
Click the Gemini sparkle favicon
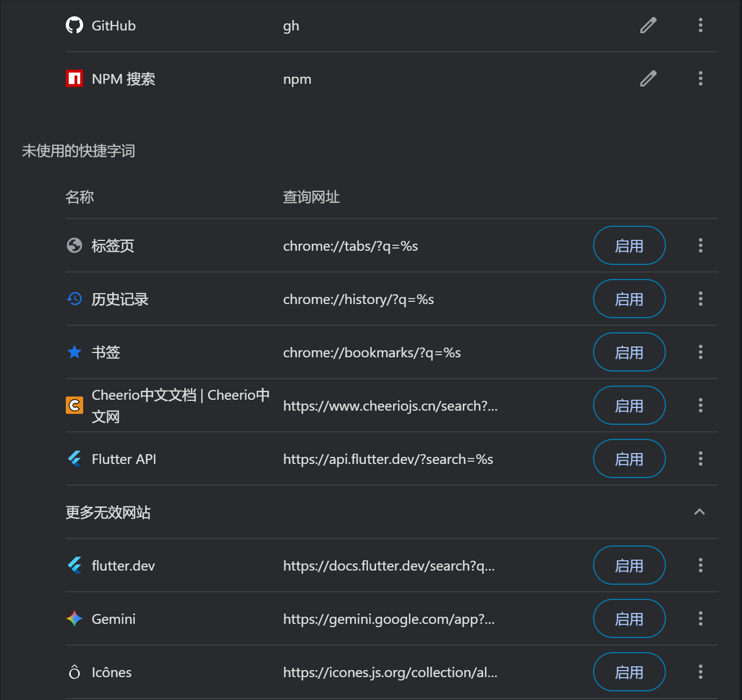click(x=74, y=618)
